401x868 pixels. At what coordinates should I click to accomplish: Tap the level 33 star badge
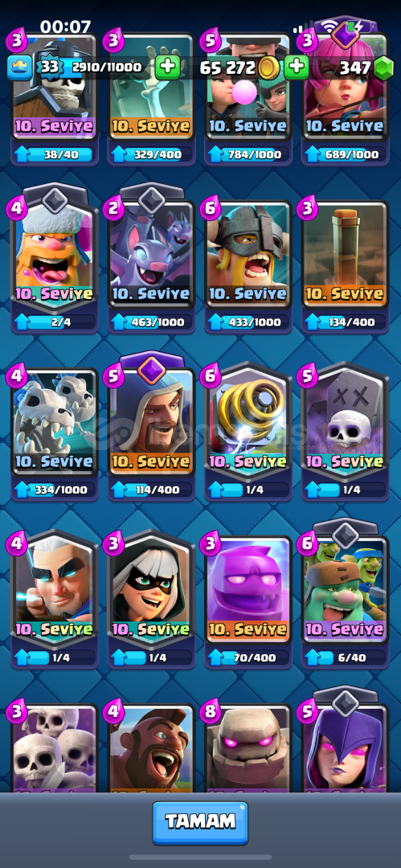tap(47, 68)
